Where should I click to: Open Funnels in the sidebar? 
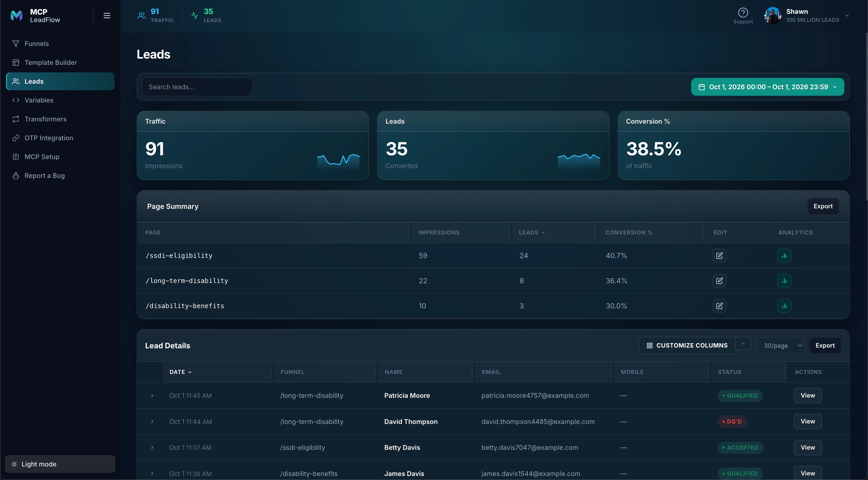tap(60, 43)
